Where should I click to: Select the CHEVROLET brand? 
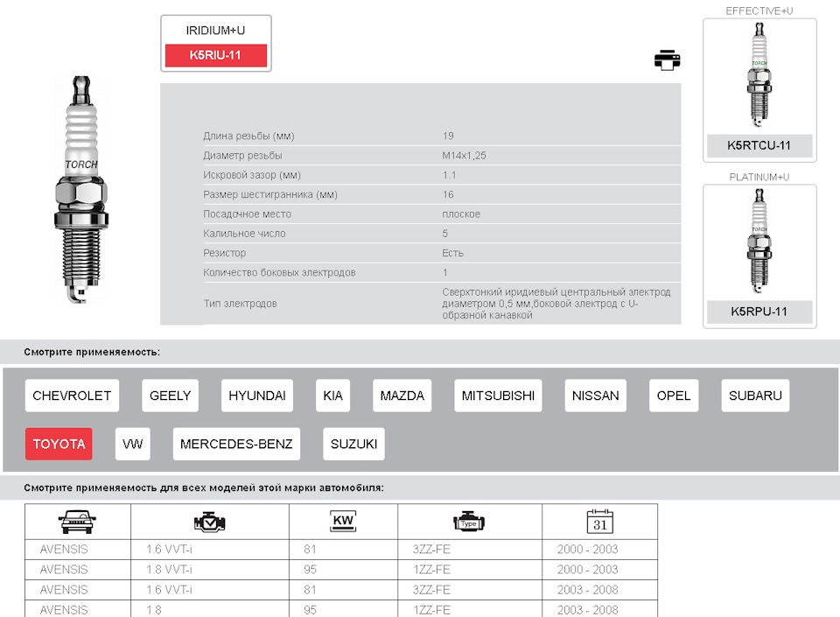point(72,396)
